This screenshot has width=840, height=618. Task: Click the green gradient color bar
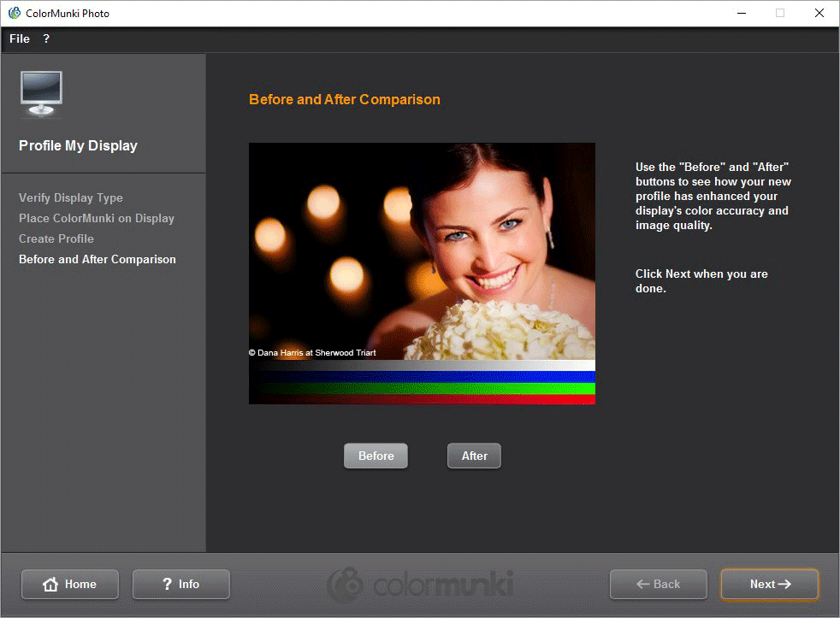tap(422, 387)
